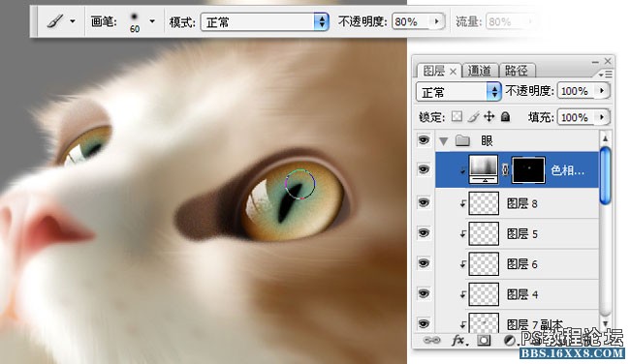
Task: Click the layers panel scrollbar thumb
Action: pos(605,176)
